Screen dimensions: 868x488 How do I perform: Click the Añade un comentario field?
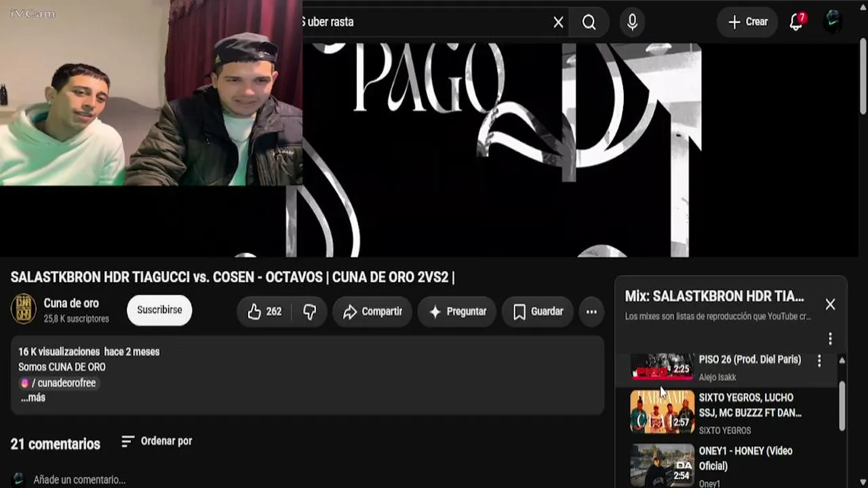pyautogui.click(x=79, y=480)
